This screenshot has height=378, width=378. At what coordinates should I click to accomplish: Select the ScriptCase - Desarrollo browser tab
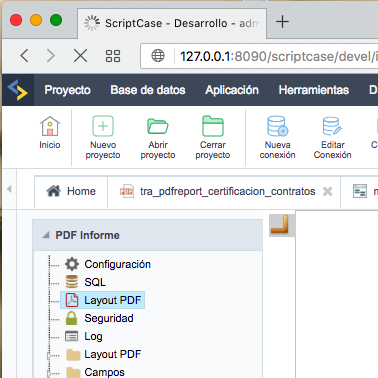pos(172,23)
